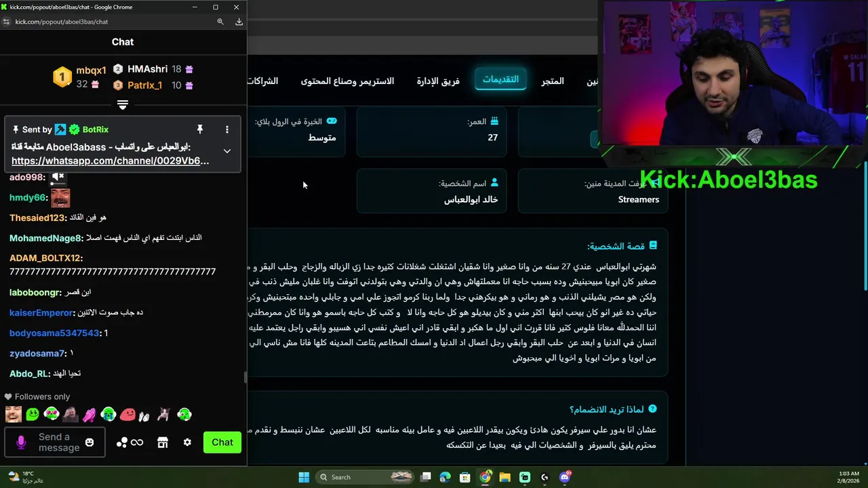868x488 pixels.
Task: Open chat settings gear icon
Action: (x=187, y=443)
